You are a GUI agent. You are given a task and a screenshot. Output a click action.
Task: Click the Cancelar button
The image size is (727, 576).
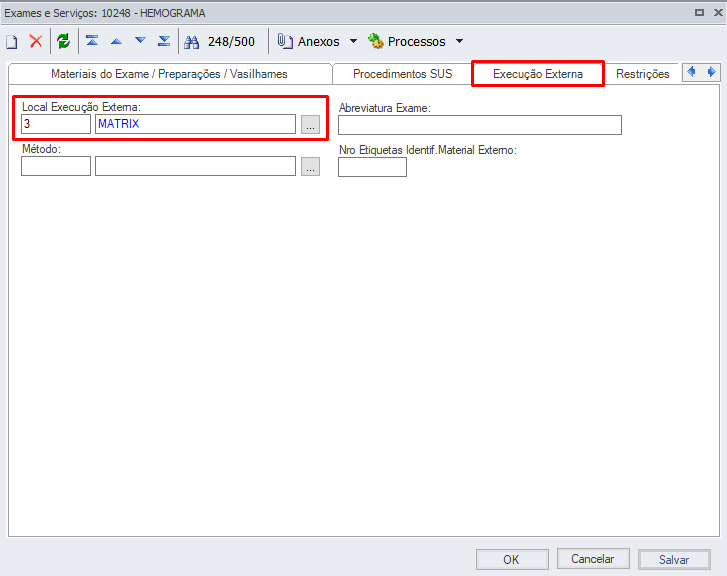(x=593, y=559)
